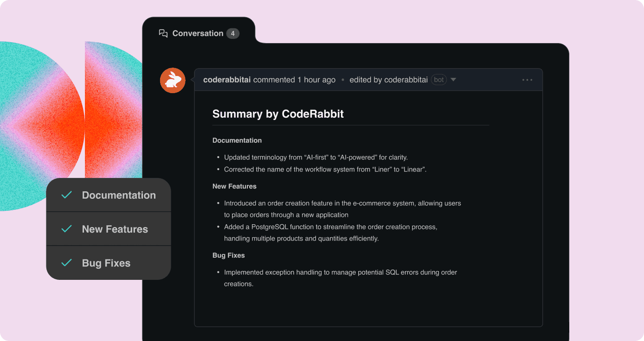Open the coderabbitai author profile link

tap(227, 80)
